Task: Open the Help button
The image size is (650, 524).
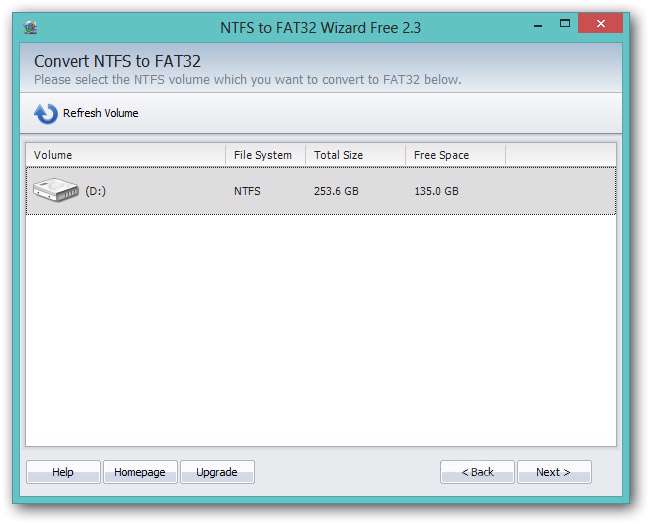Action: click(x=63, y=472)
